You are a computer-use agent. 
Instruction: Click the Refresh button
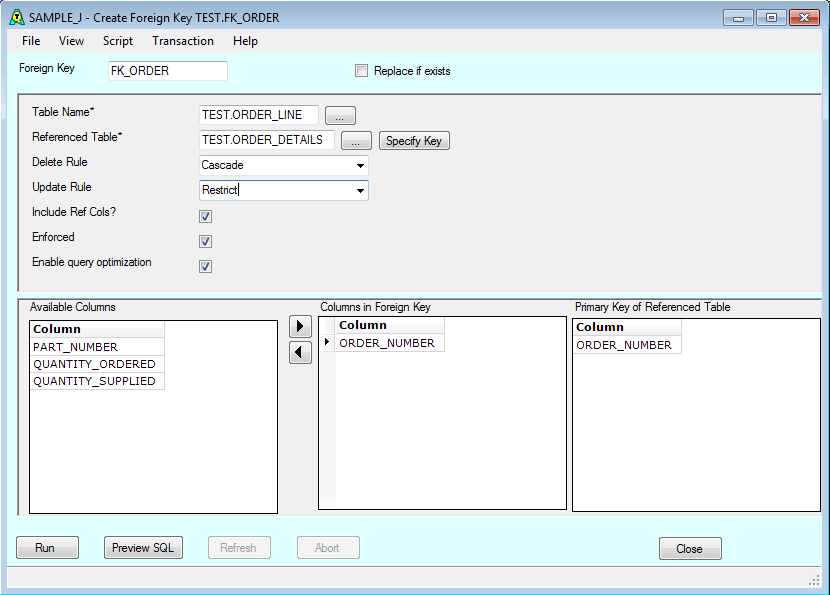coord(239,548)
